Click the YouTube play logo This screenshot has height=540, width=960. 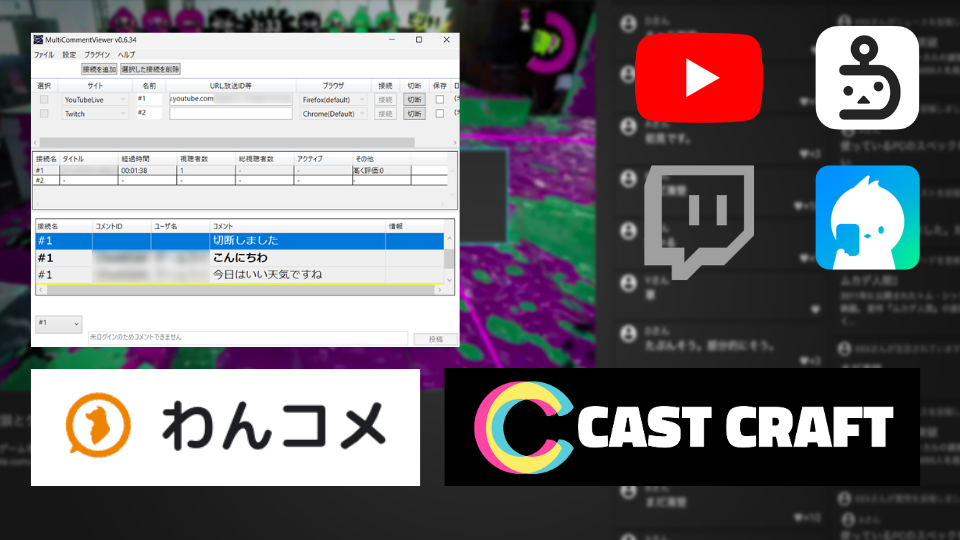point(699,78)
